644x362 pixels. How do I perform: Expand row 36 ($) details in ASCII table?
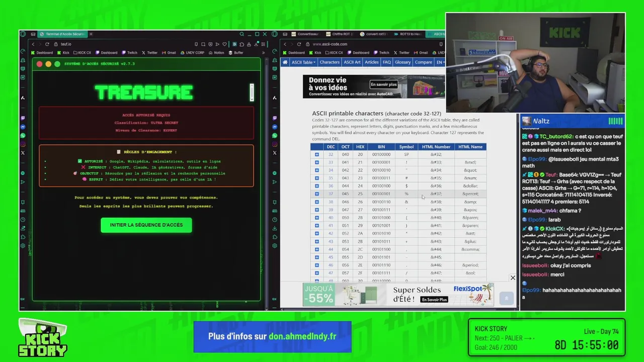316,186
